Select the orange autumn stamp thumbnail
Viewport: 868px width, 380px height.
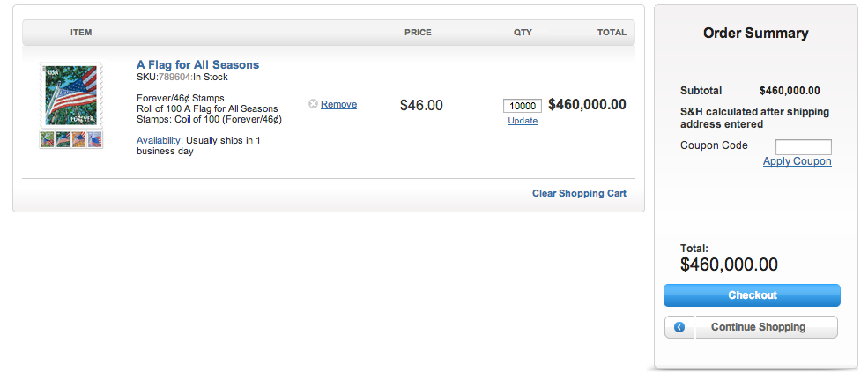click(x=79, y=139)
